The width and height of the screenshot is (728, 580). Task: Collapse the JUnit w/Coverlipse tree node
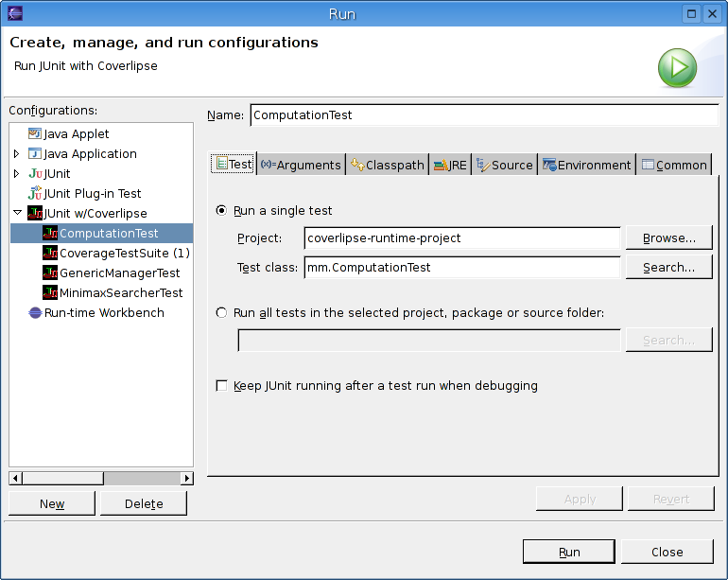(17, 214)
